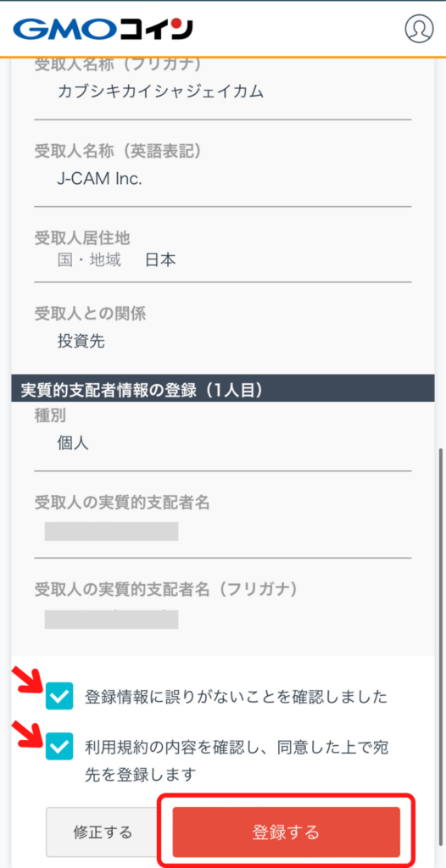
Task: Click the masked beneficial owner furigana field
Action: point(111,620)
